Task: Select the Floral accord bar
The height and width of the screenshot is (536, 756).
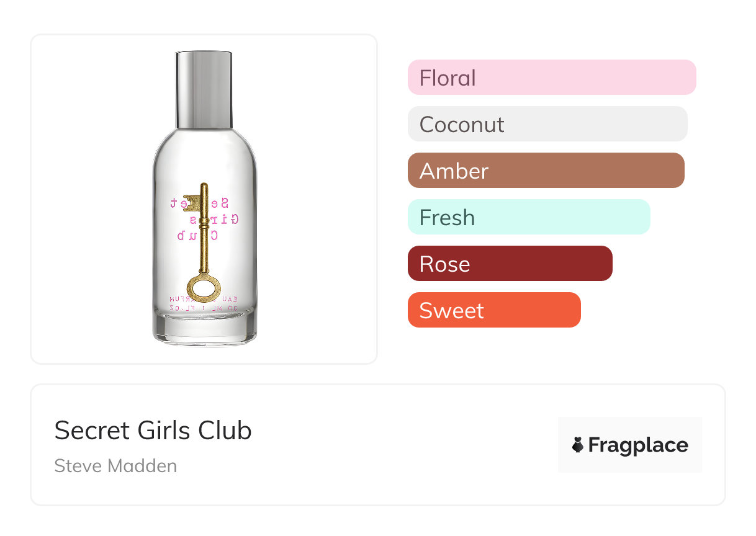Action: click(x=551, y=78)
